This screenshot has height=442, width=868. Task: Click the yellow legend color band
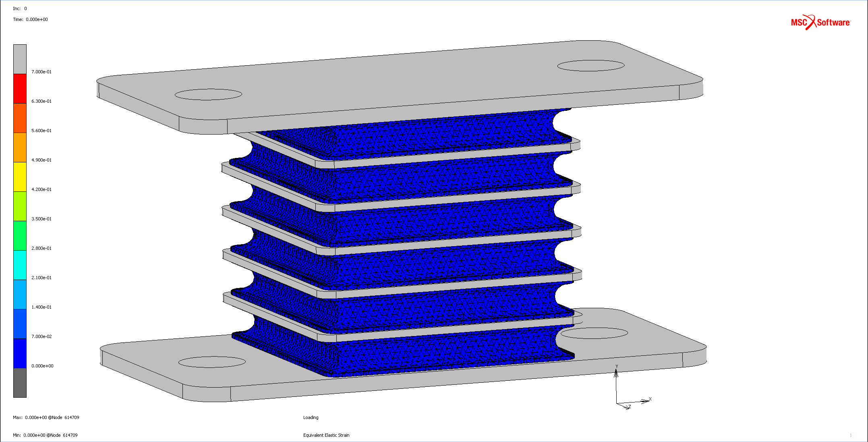coord(20,177)
